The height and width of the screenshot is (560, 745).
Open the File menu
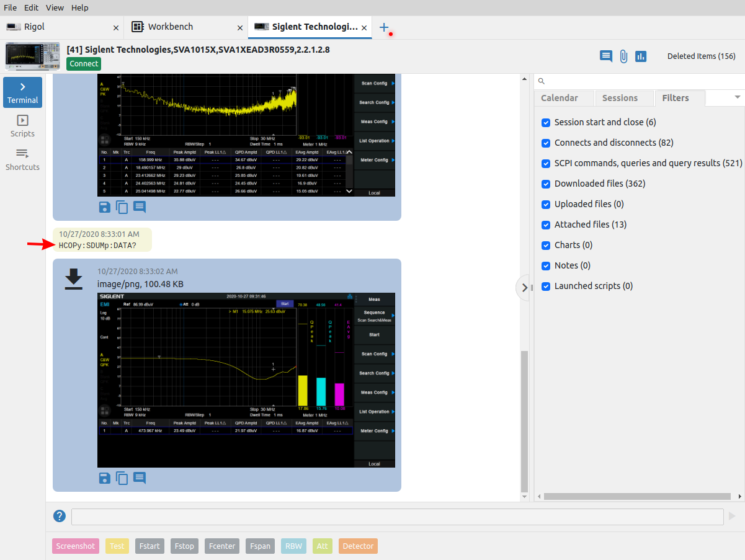(x=10, y=8)
